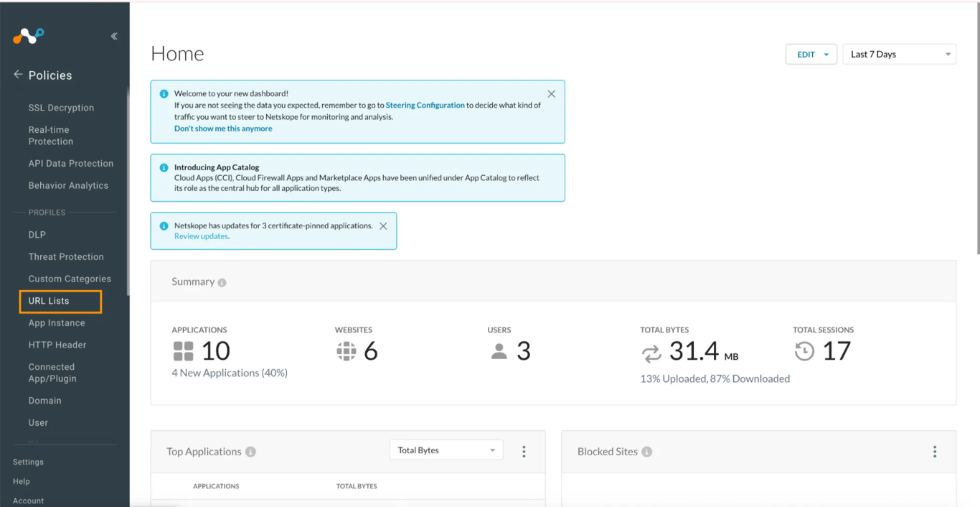980x507 pixels.
Task: Click the TOTAL BYTES column header
Action: (x=357, y=486)
